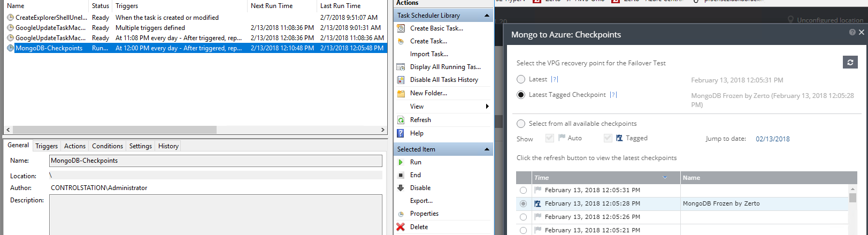Click the help hint next to Latest
The height and width of the screenshot is (235, 868).
pyautogui.click(x=555, y=79)
